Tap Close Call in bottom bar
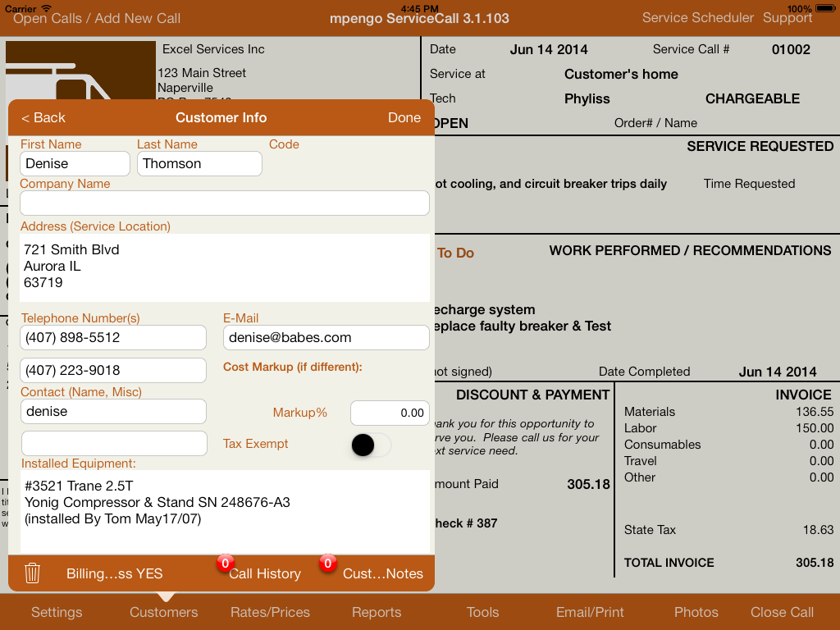The height and width of the screenshot is (630, 840). pos(782,612)
